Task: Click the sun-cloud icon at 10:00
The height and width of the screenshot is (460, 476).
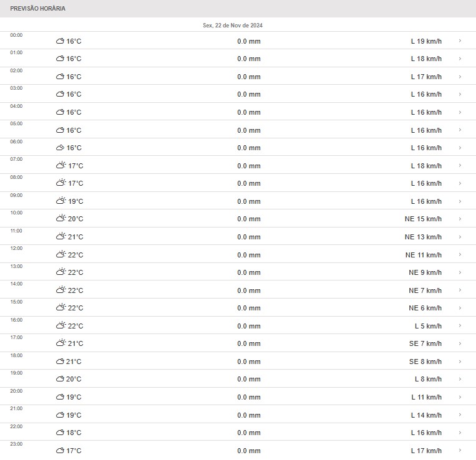Action: (61, 219)
